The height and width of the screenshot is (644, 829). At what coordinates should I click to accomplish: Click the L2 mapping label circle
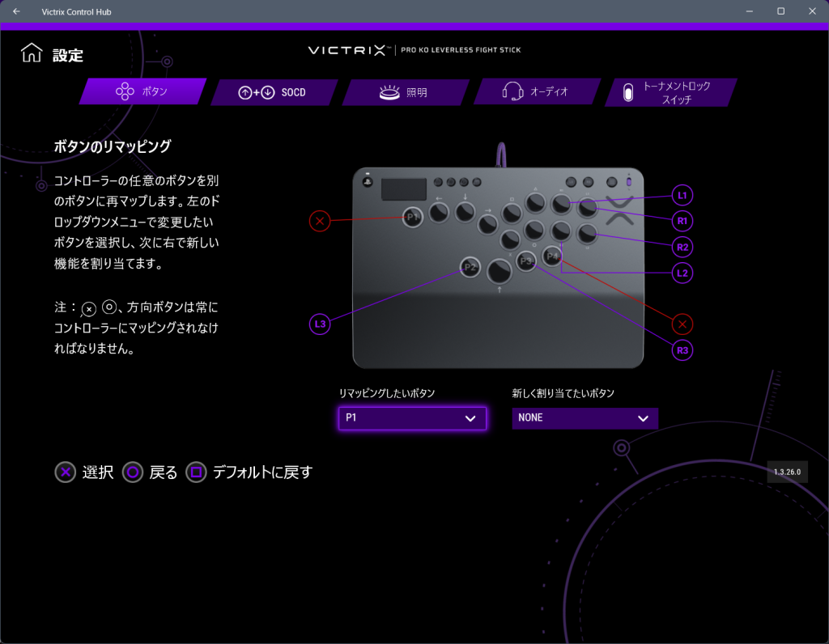tap(682, 273)
